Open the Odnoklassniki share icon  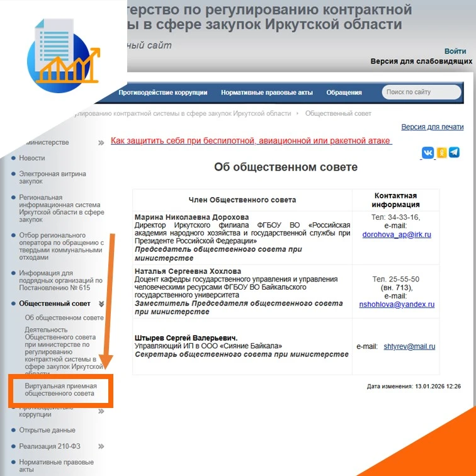(x=441, y=152)
